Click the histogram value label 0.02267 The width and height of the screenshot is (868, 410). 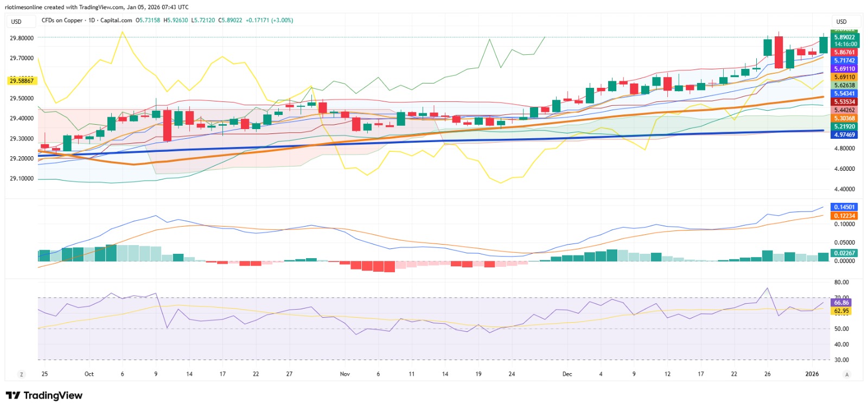click(x=845, y=253)
